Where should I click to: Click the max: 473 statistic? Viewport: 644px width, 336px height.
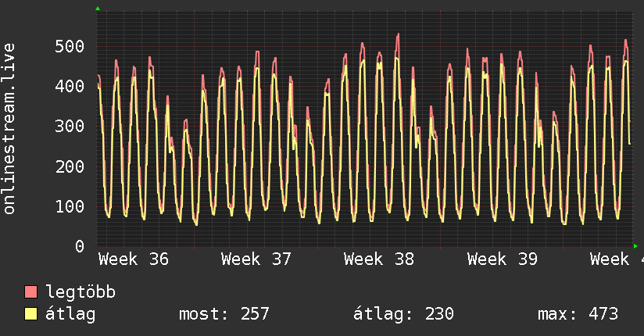(578, 314)
